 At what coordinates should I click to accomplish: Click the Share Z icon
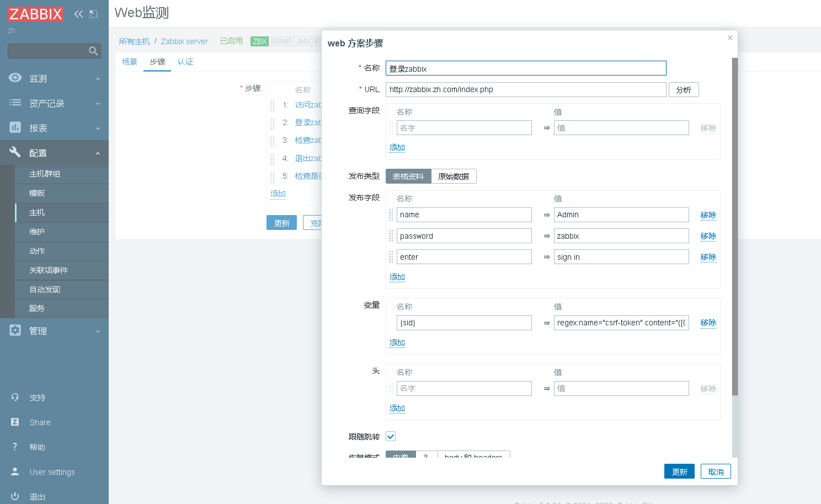point(15,422)
